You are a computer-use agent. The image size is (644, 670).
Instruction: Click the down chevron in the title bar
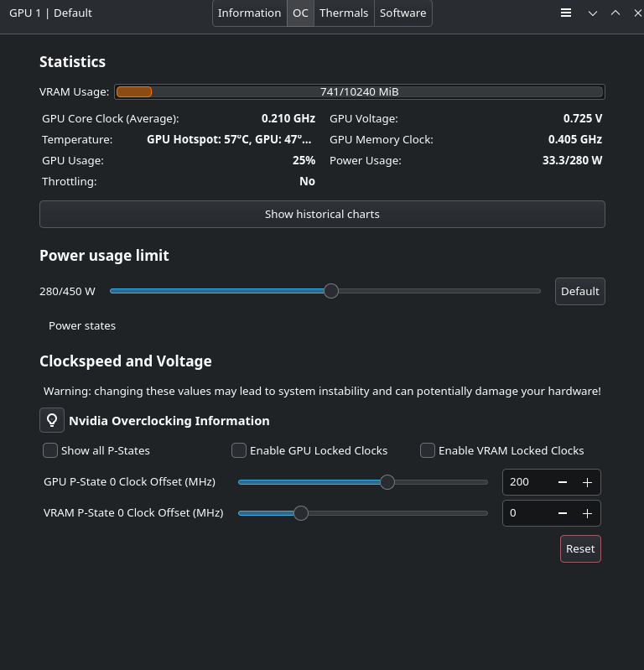593,13
